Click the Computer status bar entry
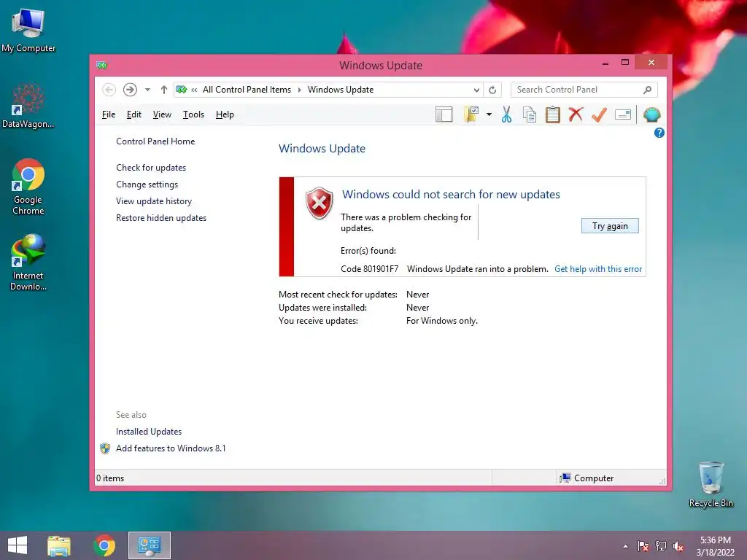 pos(587,478)
